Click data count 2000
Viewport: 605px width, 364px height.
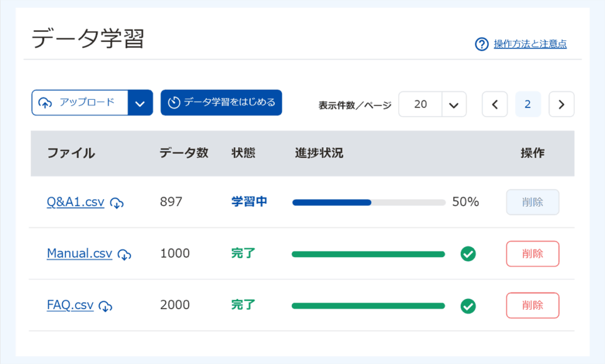click(x=175, y=305)
